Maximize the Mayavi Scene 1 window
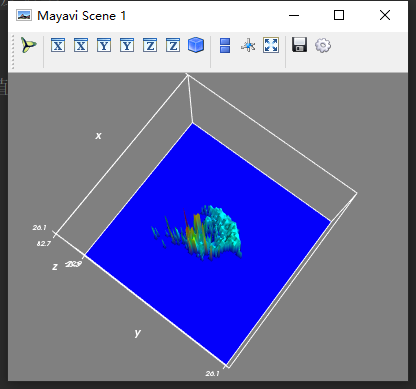The image size is (416, 389). coord(339,15)
